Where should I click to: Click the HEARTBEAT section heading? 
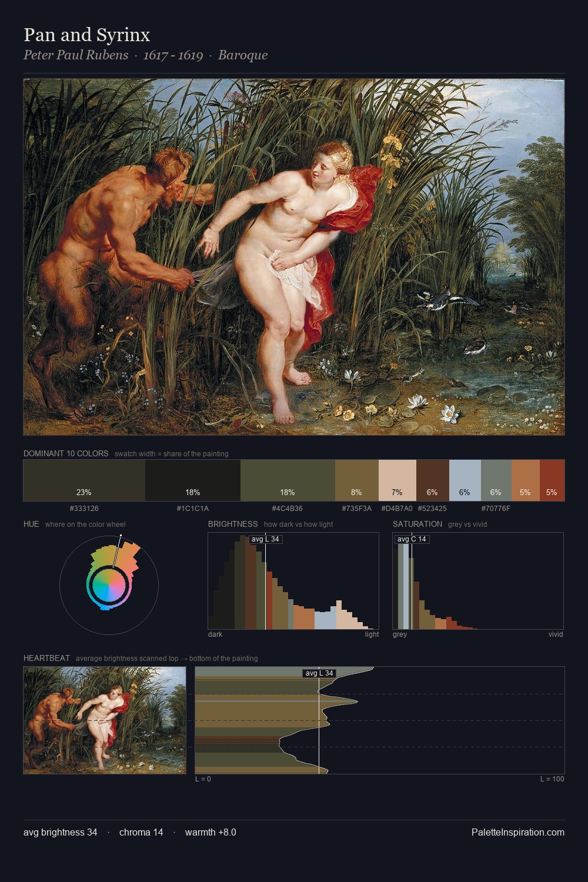(x=46, y=659)
